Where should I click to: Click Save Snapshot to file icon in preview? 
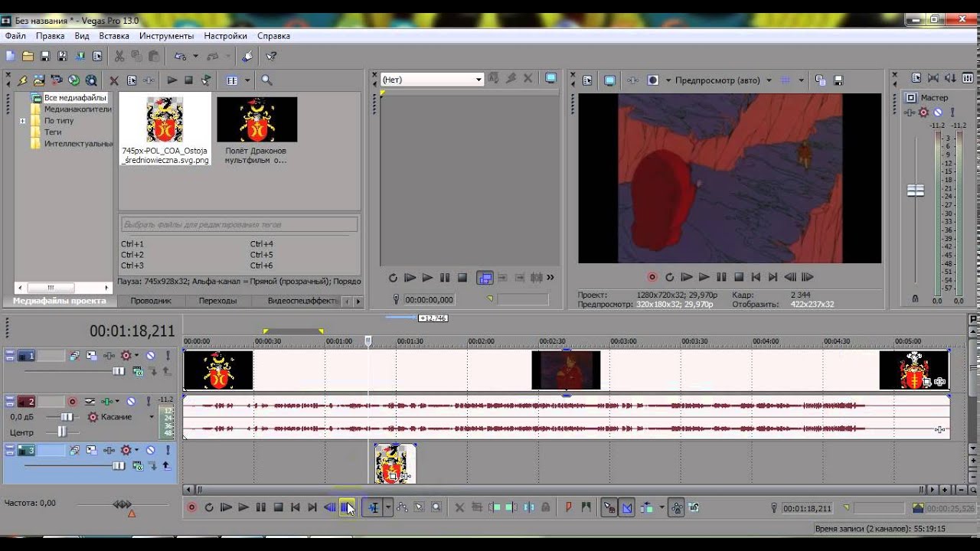838,80
